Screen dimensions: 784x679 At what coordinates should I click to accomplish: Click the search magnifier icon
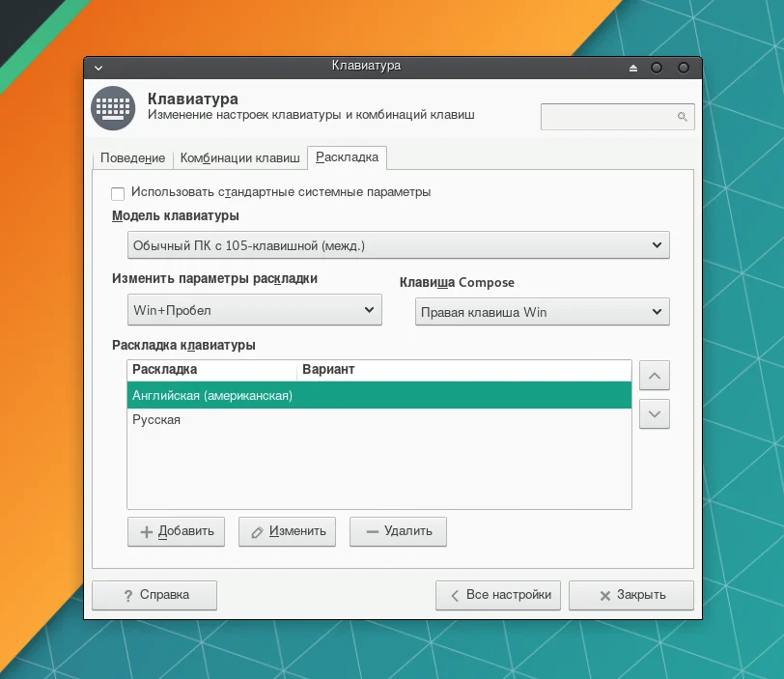pos(682,117)
